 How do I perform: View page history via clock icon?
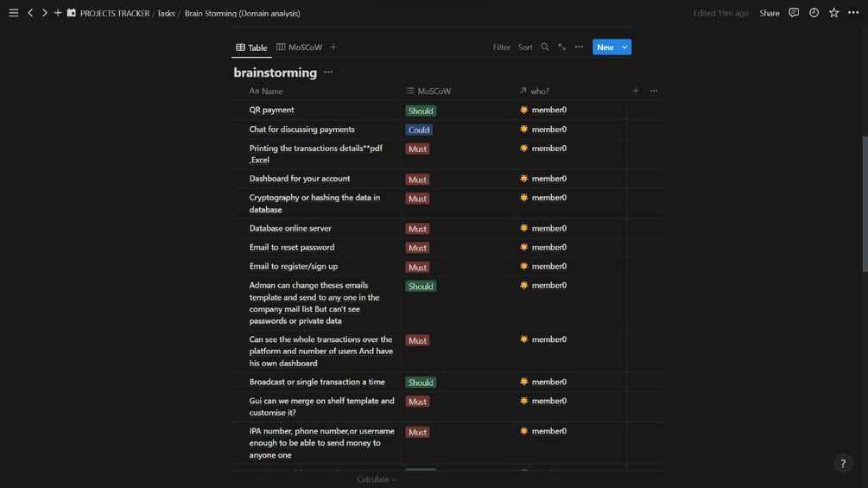click(x=814, y=13)
